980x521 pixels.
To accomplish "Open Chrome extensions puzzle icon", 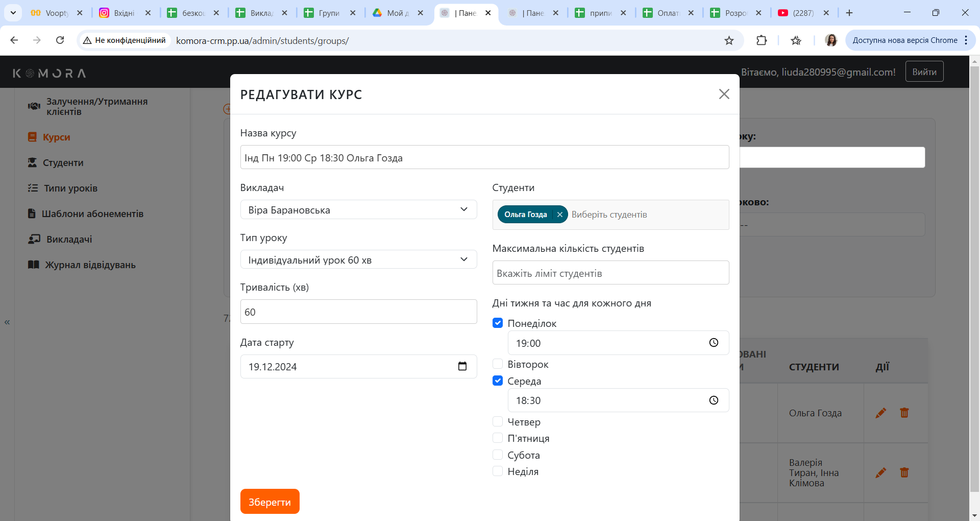I will 762,40.
